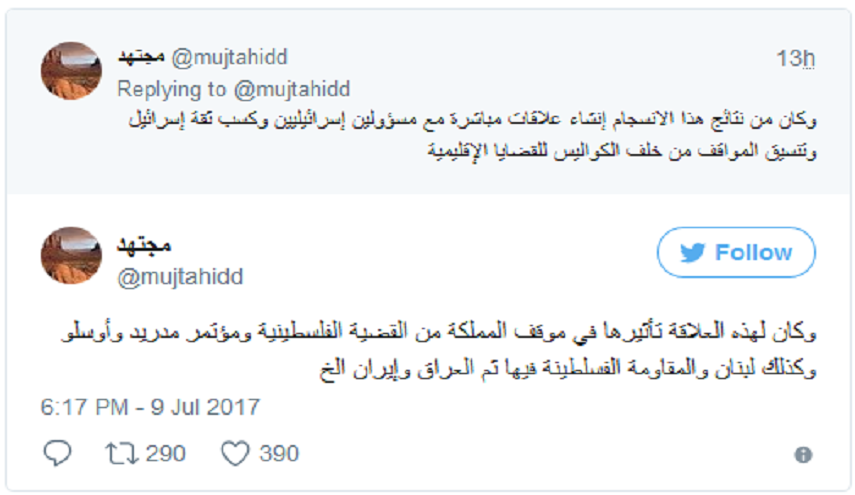Click the Follow button text

coord(753,253)
